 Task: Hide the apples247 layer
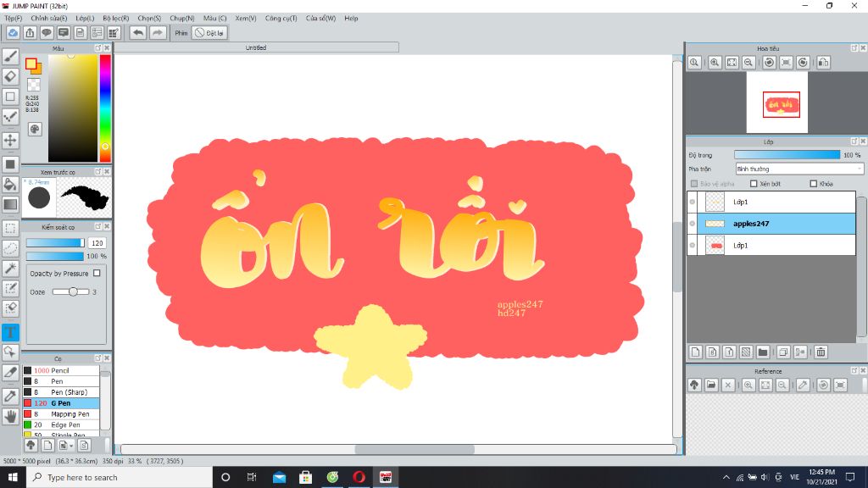(693, 224)
